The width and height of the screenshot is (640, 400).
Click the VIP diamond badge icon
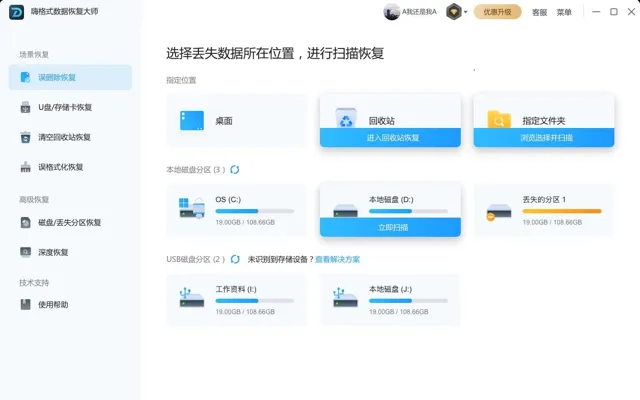pos(453,12)
